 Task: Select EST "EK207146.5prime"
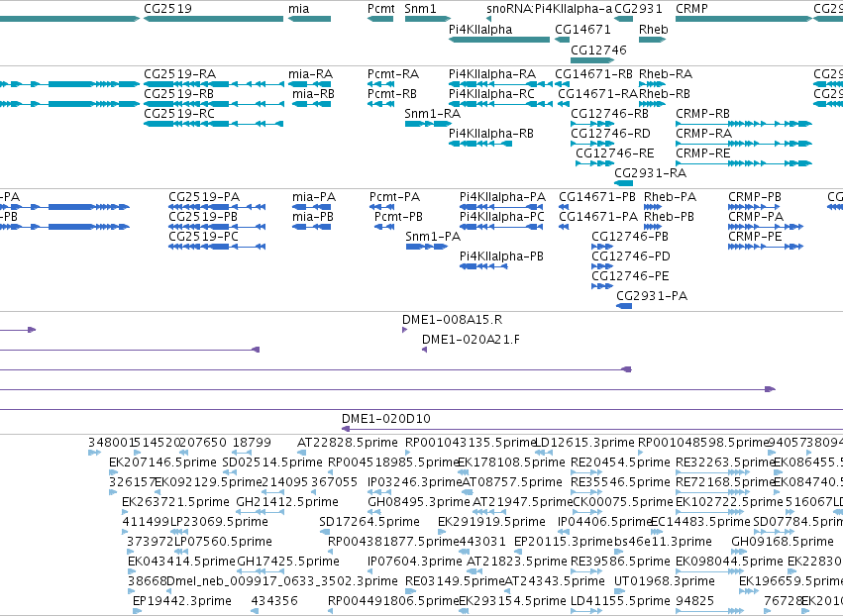(162, 462)
